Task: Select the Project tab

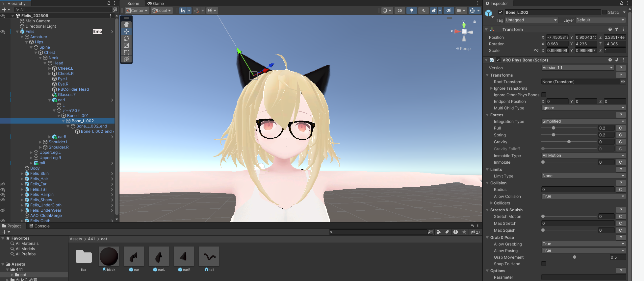Action: click(x=12, y=226)
